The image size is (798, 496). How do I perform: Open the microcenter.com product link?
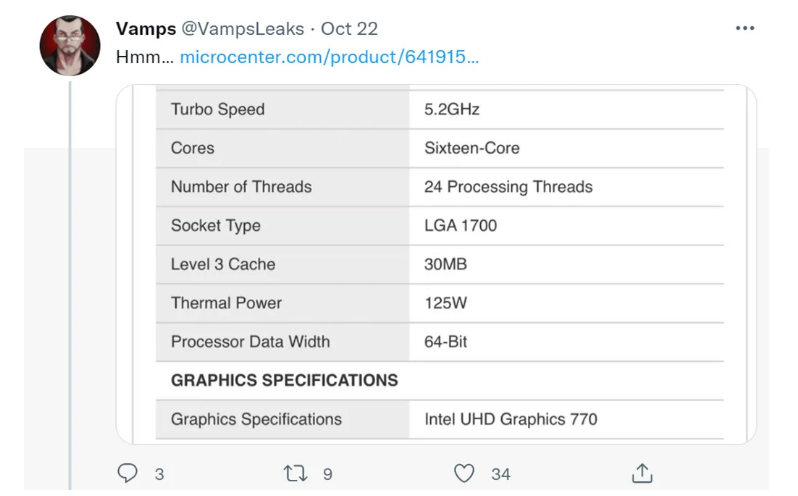[329, 56]
